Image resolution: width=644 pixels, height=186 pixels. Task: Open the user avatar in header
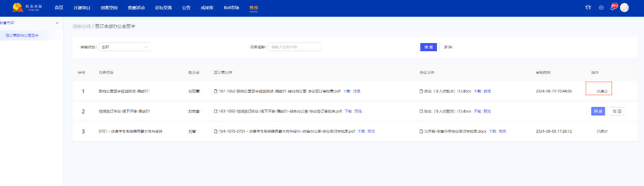[x=624, y=8]
